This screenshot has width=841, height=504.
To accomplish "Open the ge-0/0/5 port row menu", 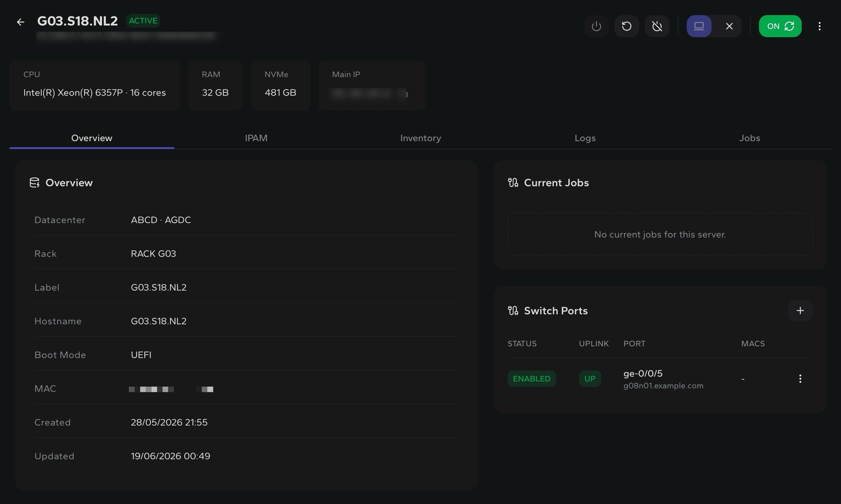I will click(x=800, y=379).
